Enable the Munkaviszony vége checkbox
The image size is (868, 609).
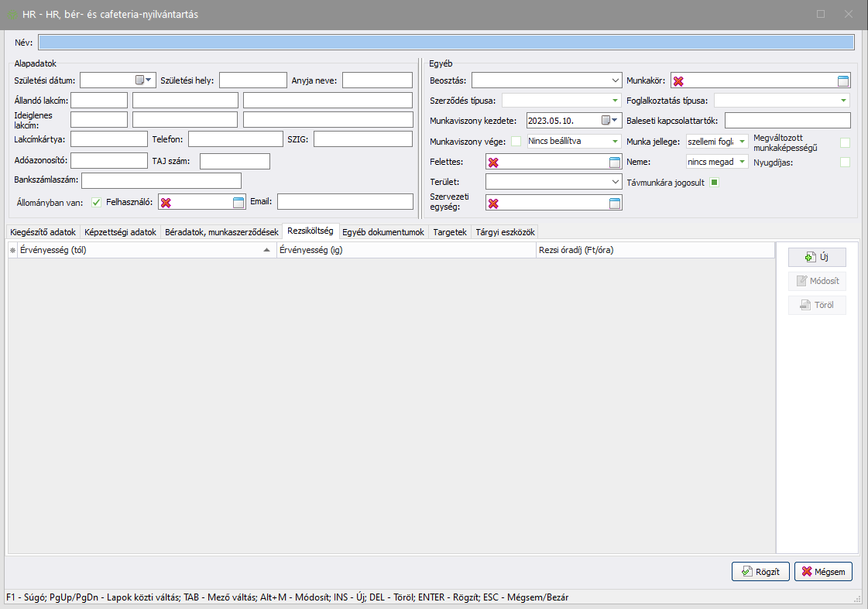516,142
